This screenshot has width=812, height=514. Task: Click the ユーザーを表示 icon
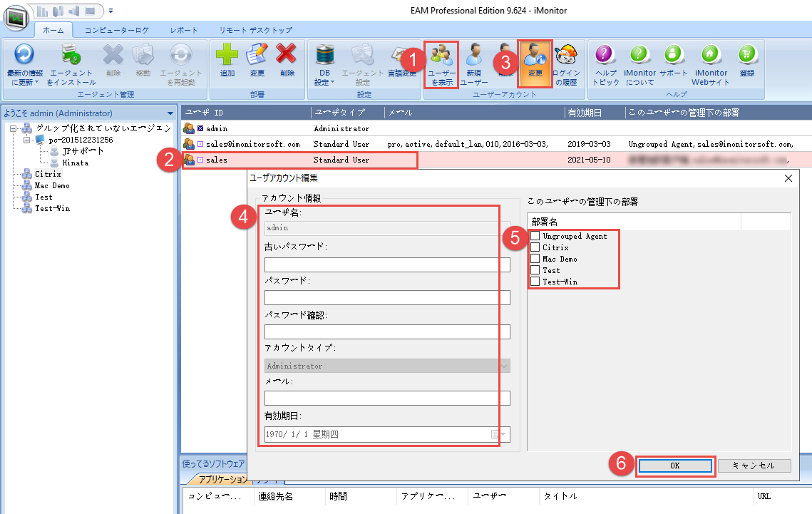(441, 55)
